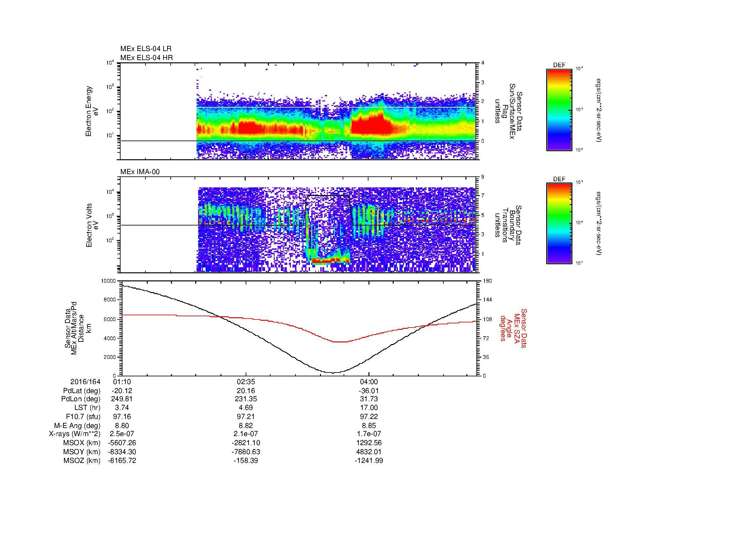Screen dimensions: 756x534
Task: Click the X-rays value '2.1e-07'
Action: [246, 434]
